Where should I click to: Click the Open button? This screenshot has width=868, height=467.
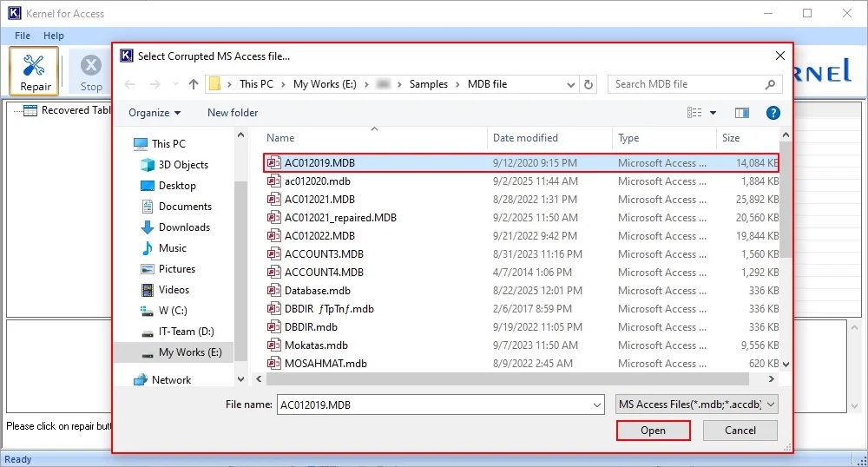coord(654,431)
